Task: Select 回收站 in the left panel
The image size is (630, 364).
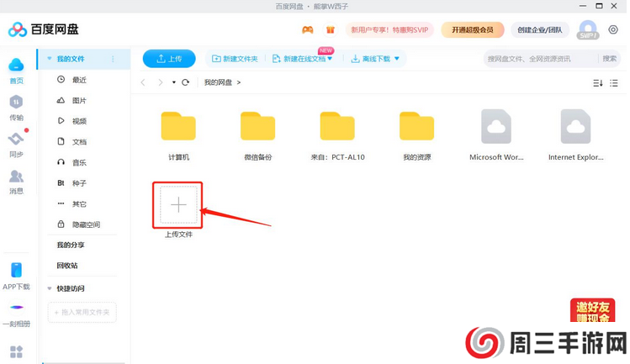Action: point(67,266)
